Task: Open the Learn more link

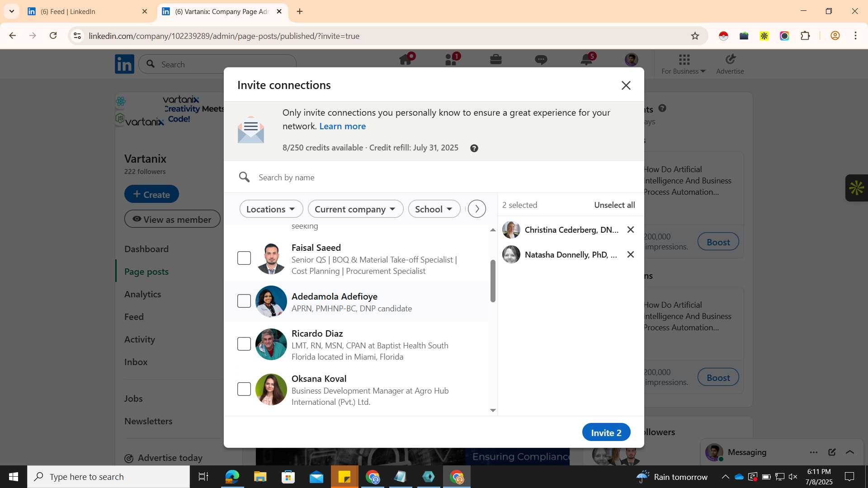Action: tap(343, 127)
